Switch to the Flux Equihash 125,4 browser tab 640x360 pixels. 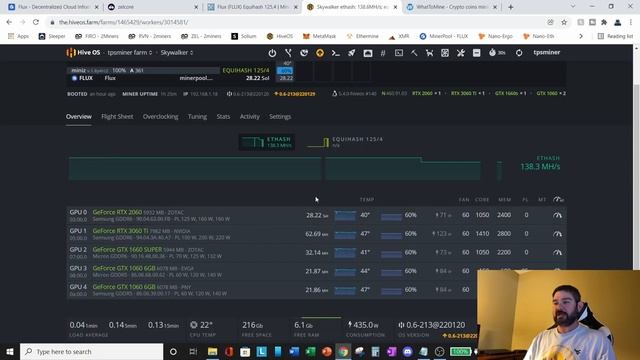click(x=252, y=7)
